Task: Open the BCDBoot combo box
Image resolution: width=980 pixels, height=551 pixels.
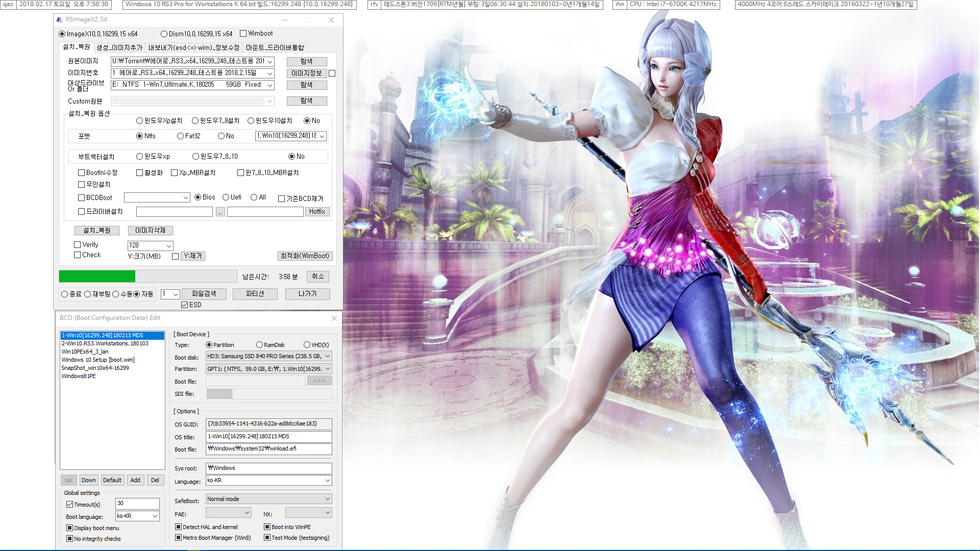Action: (x=157, y=197)
